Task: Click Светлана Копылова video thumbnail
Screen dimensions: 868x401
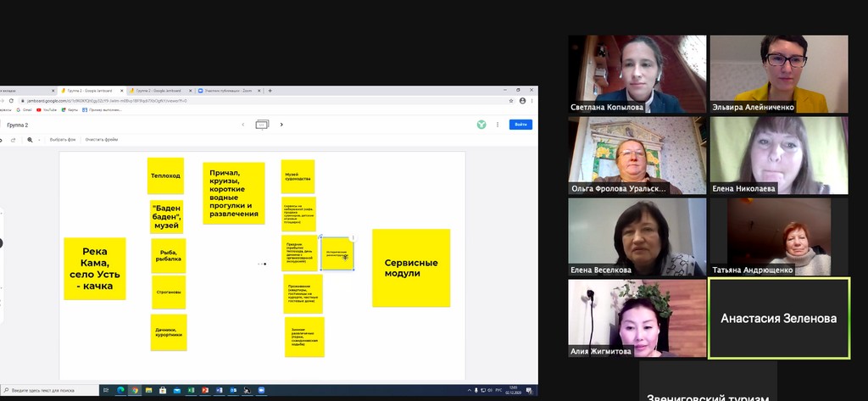Action: point(637,74)
